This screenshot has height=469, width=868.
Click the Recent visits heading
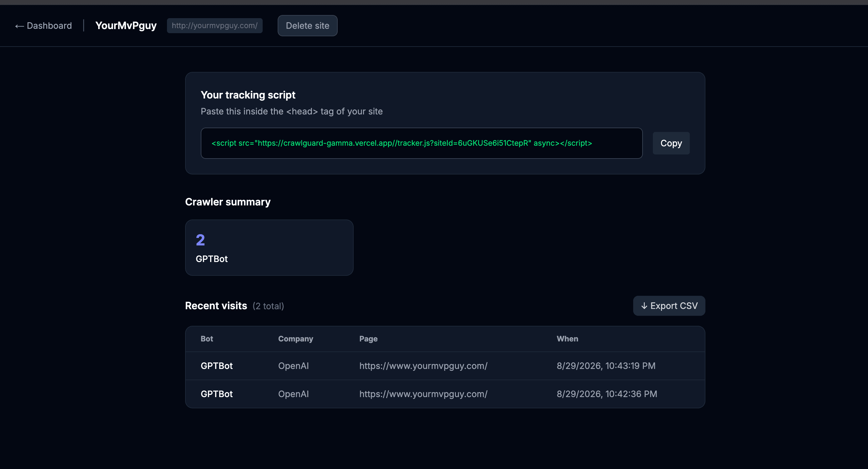pos(216,305)
